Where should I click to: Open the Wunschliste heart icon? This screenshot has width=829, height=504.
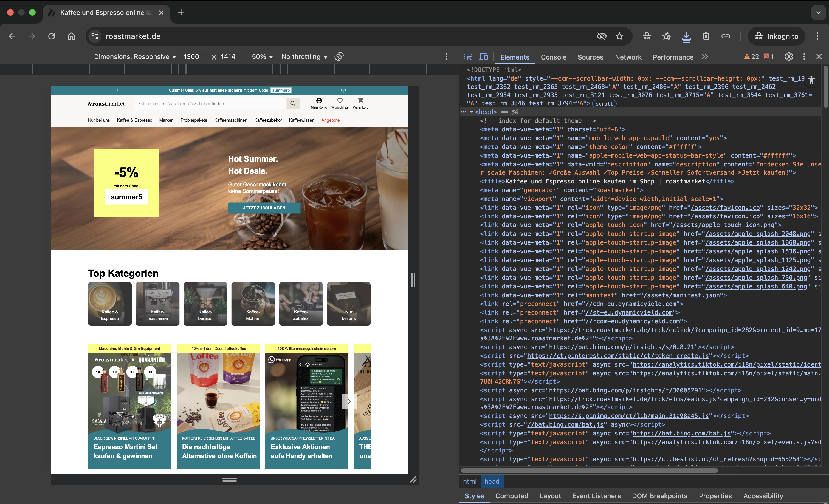(x=340, y=103)
